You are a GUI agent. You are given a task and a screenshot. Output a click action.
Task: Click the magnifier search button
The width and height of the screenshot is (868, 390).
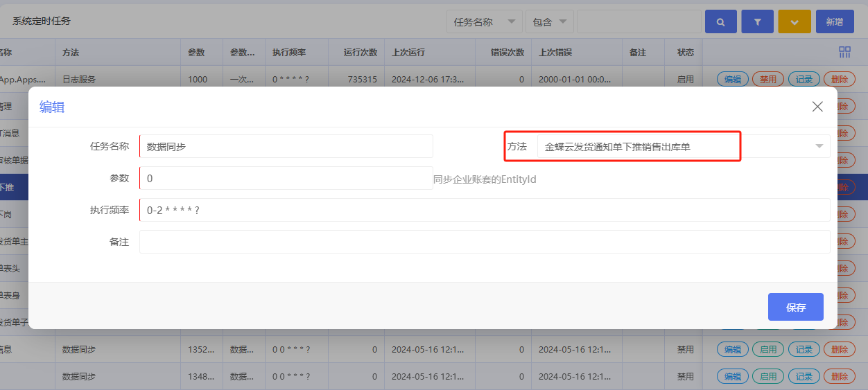(720, 22)
